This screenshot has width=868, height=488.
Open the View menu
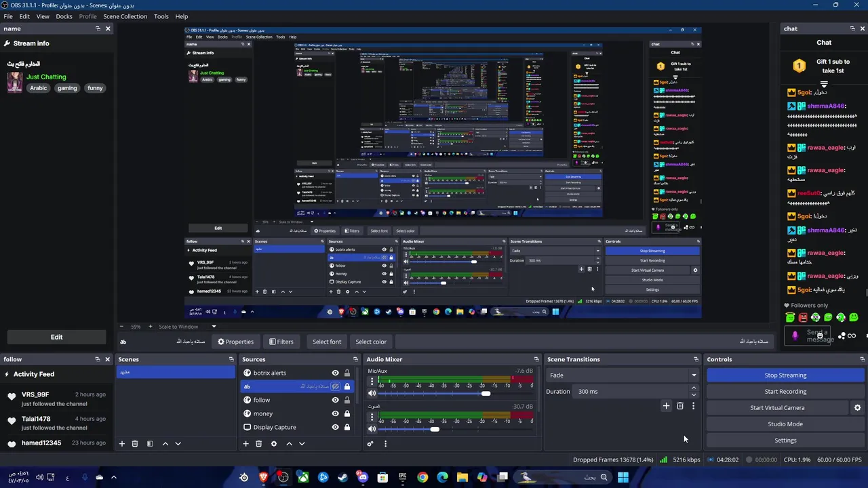43,16
